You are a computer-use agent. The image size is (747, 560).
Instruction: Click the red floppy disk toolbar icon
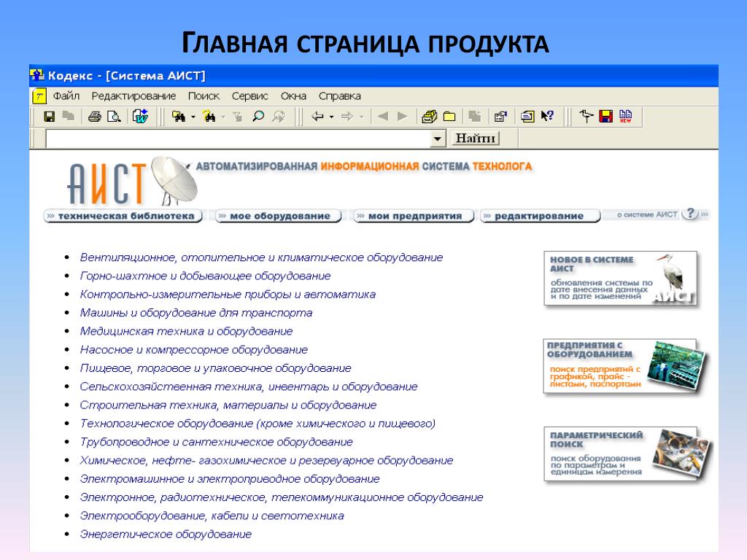(606, 116)
